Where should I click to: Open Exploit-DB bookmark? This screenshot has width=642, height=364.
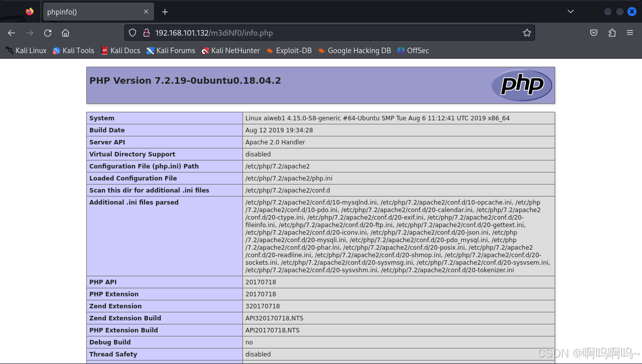(x=289, y=50)
